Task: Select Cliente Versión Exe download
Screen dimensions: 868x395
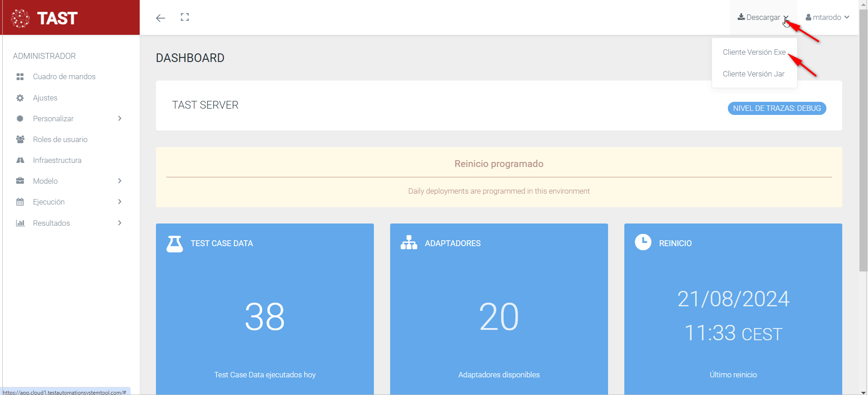Action: (x=754, y=52)
